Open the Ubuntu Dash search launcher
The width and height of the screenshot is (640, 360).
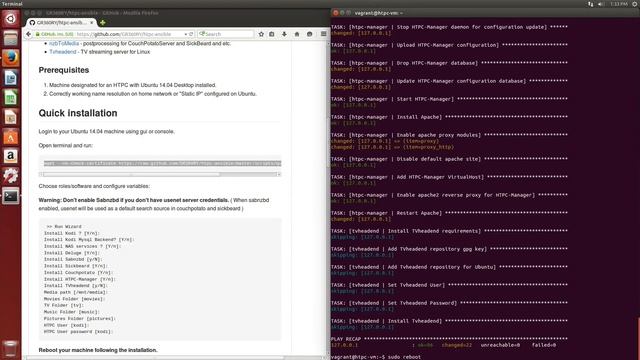coord(11,18)
